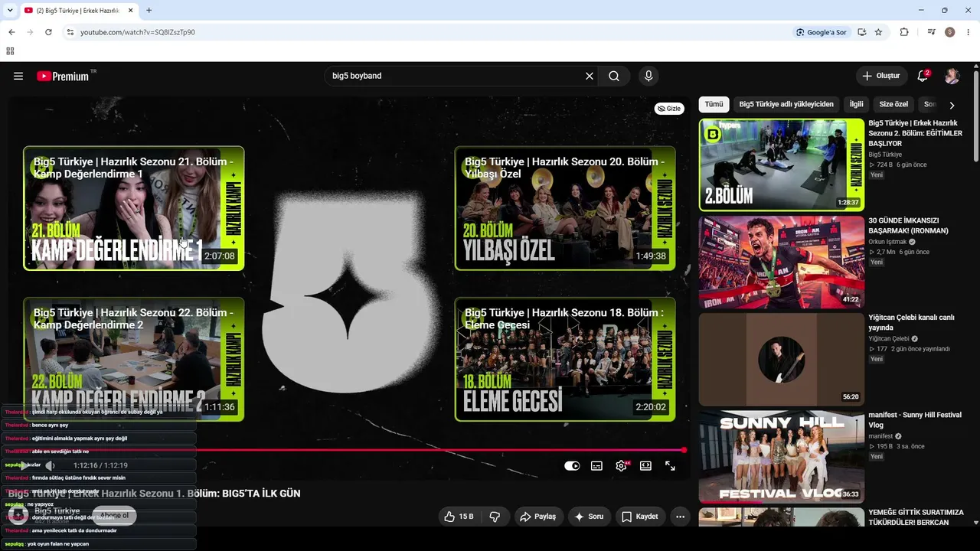This screenshot has height=551, width=980.
Task: Open the notifications bell
Action: click(x=923, y=76)
